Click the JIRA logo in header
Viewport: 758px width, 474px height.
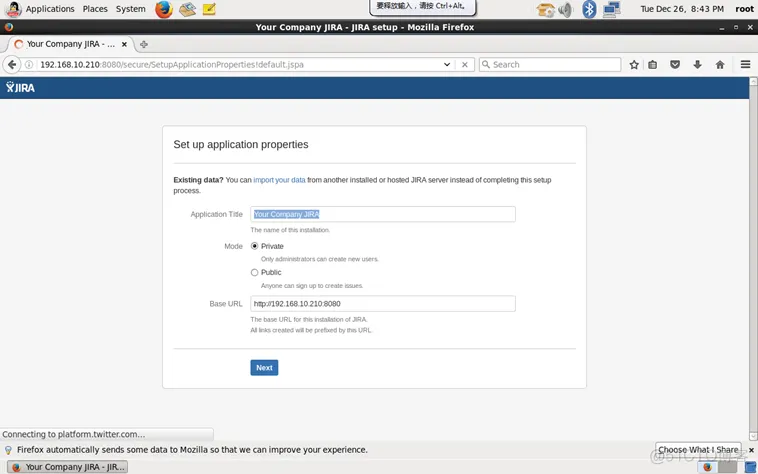(x=20, y=87)
